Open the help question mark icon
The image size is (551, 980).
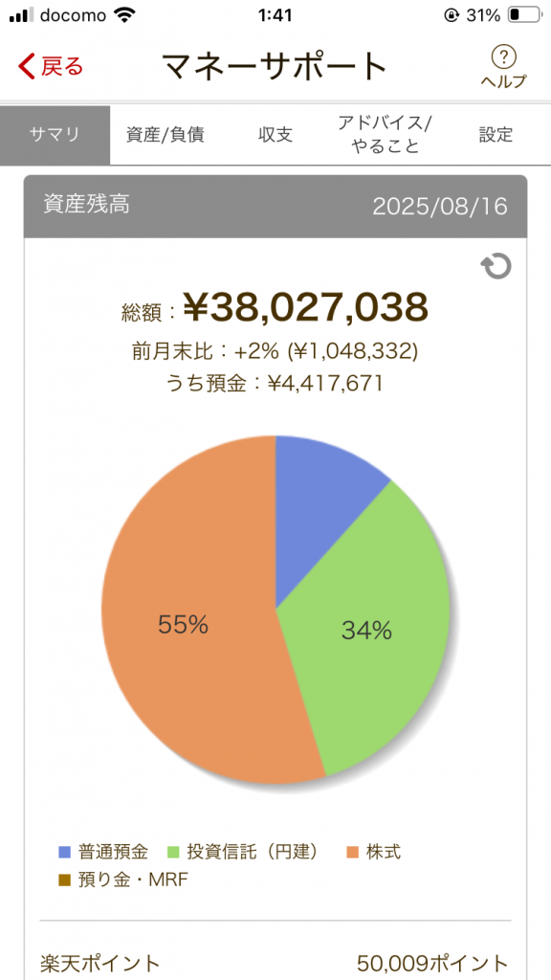(503, 57)
